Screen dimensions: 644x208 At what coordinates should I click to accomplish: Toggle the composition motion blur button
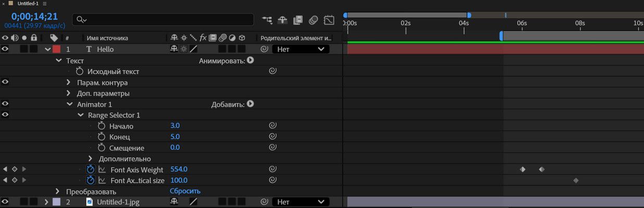[313, 20]
